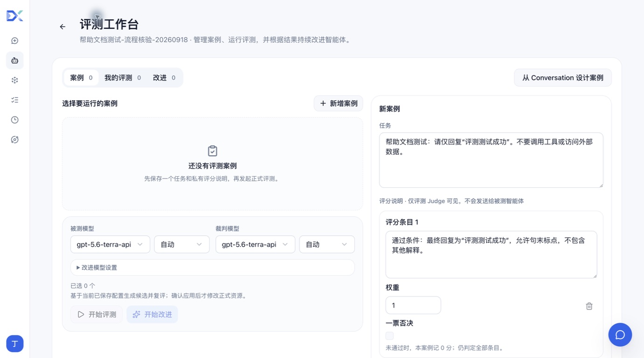
Task: Open the user avatar T
Action: 15,344
